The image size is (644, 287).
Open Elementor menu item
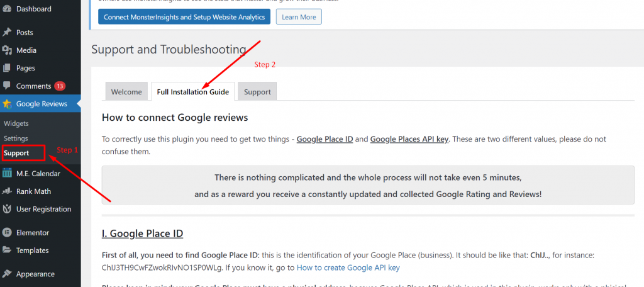click(33, 233)
